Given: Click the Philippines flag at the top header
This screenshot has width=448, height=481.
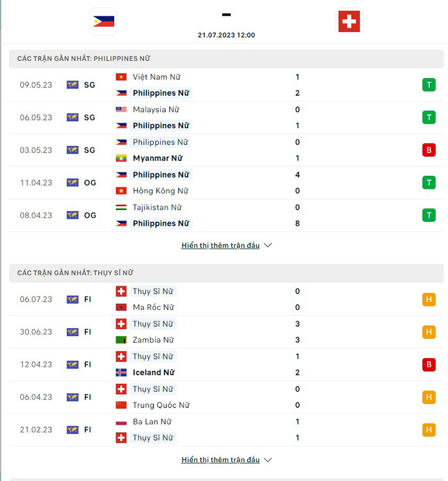Looking at the screenshot, I should coord(103,21).
